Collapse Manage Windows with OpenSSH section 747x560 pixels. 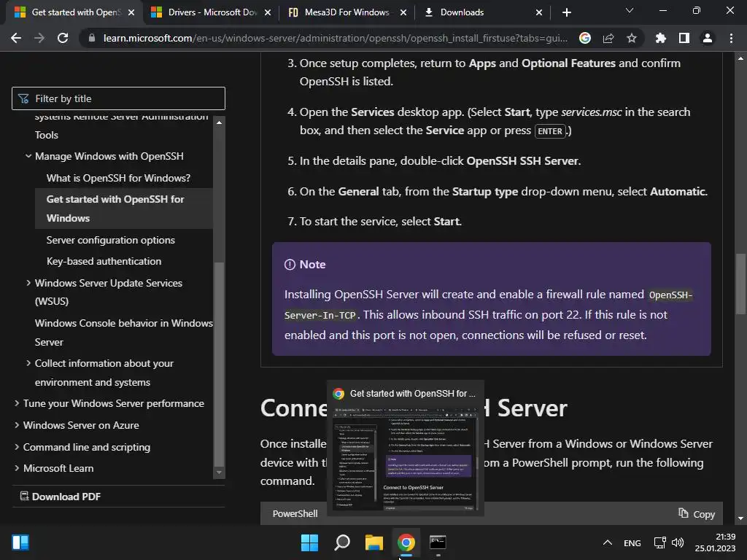coord(28,156)
